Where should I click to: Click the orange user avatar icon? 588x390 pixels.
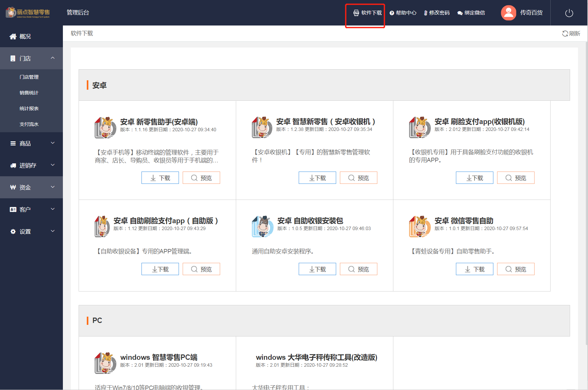tap(508, 13)
